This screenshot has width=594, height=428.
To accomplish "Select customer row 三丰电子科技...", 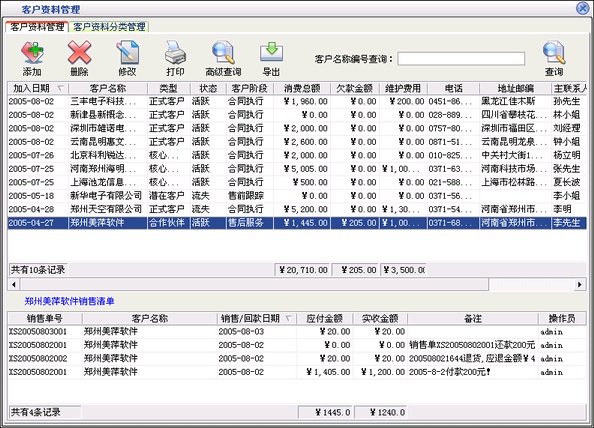I will 297,101.
